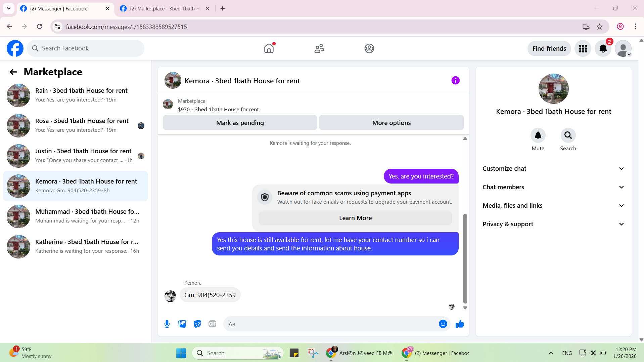Open taskbar clock and date
Screen dimensions: 644x362
pos(625,353)
